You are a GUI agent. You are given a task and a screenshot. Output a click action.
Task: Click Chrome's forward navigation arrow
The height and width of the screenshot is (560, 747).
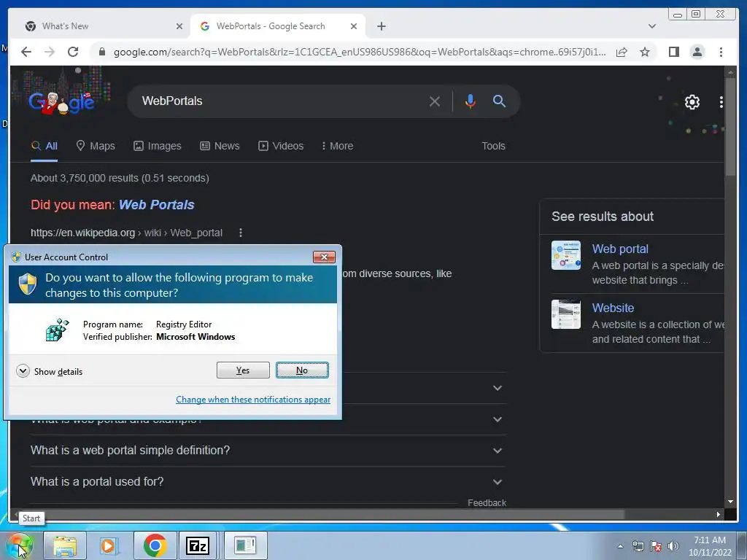50,52
